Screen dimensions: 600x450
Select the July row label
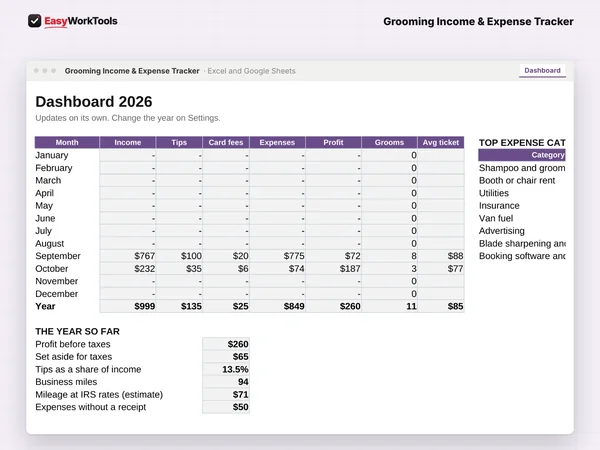coord(43,231)
